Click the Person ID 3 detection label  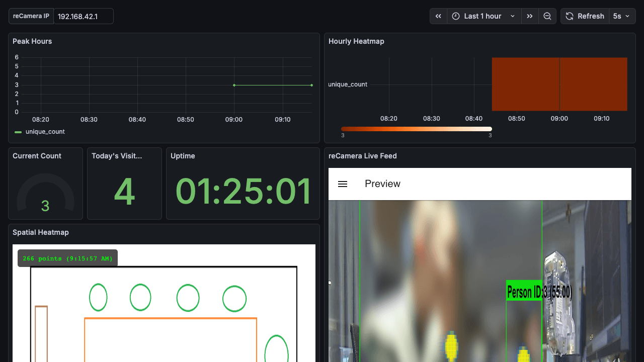(x=539, y=292)
